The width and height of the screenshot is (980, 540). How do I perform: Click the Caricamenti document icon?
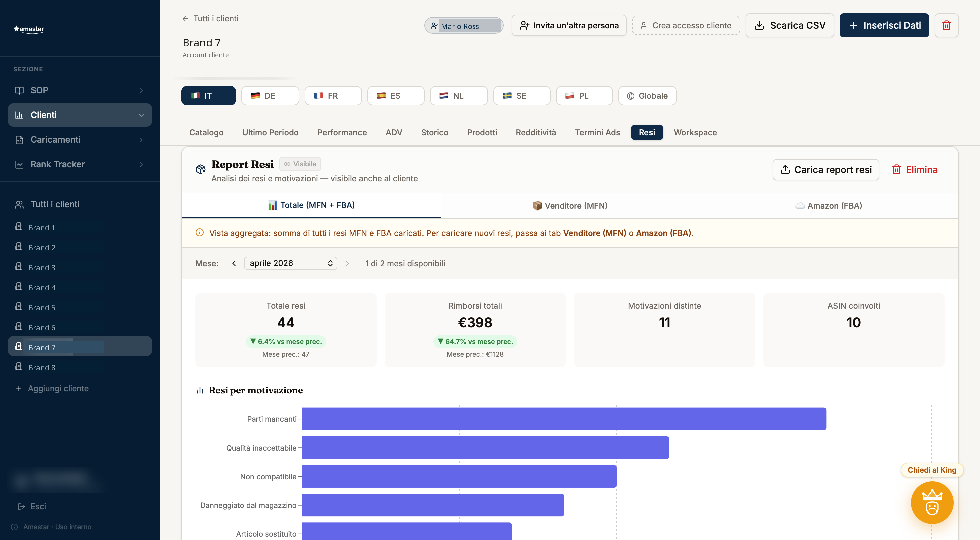coord(19,140)
